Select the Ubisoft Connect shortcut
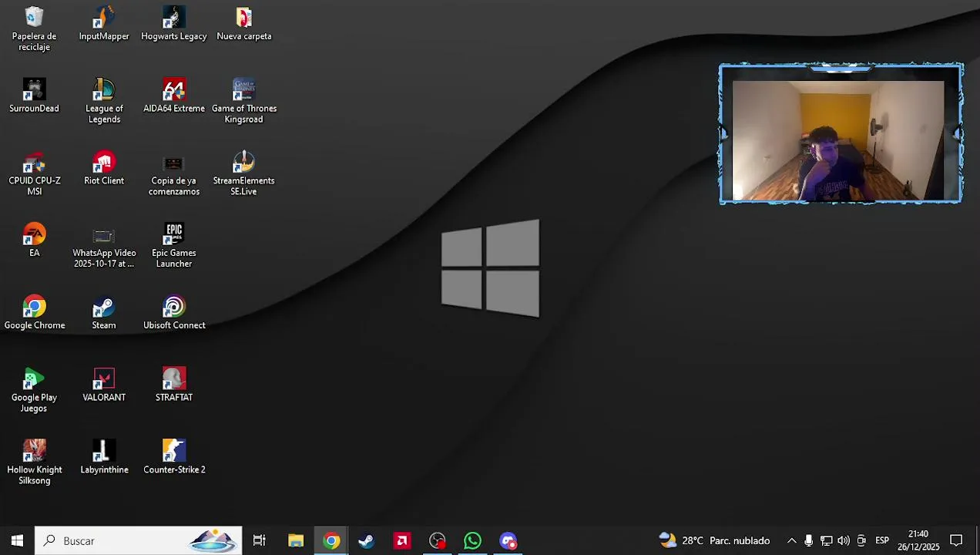The width and height of the screenshot is (980, 555). pos(174,312)
